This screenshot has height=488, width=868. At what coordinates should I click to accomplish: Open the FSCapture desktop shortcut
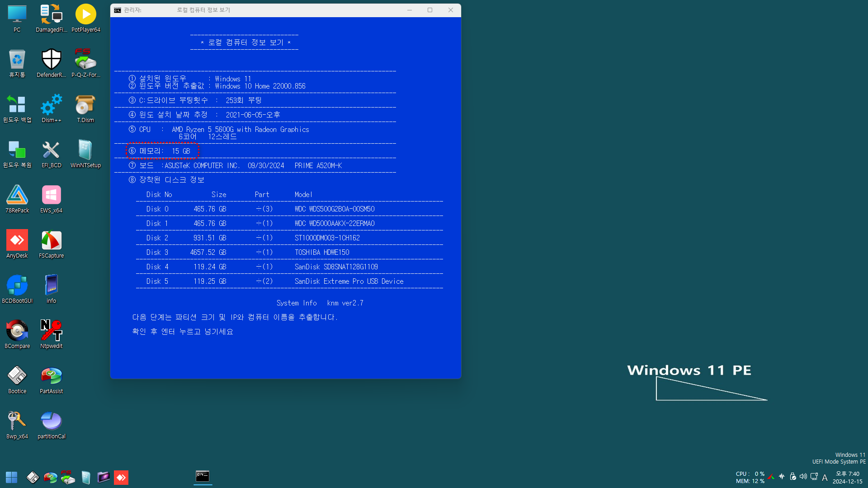tap(51, 244)
